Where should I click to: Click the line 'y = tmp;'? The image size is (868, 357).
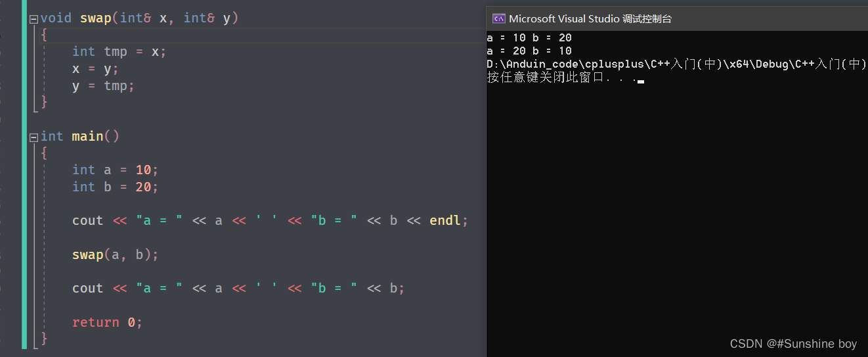coord(103,85)
